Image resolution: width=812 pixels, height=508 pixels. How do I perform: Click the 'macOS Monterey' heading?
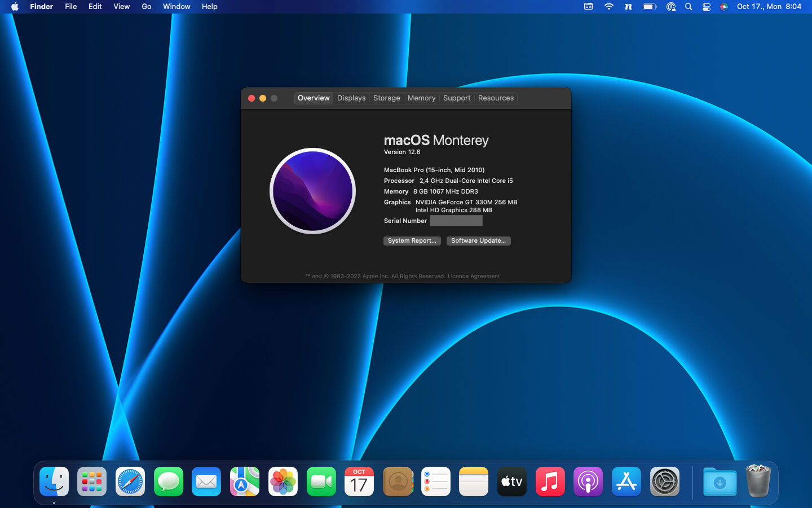tap(436, 140)
